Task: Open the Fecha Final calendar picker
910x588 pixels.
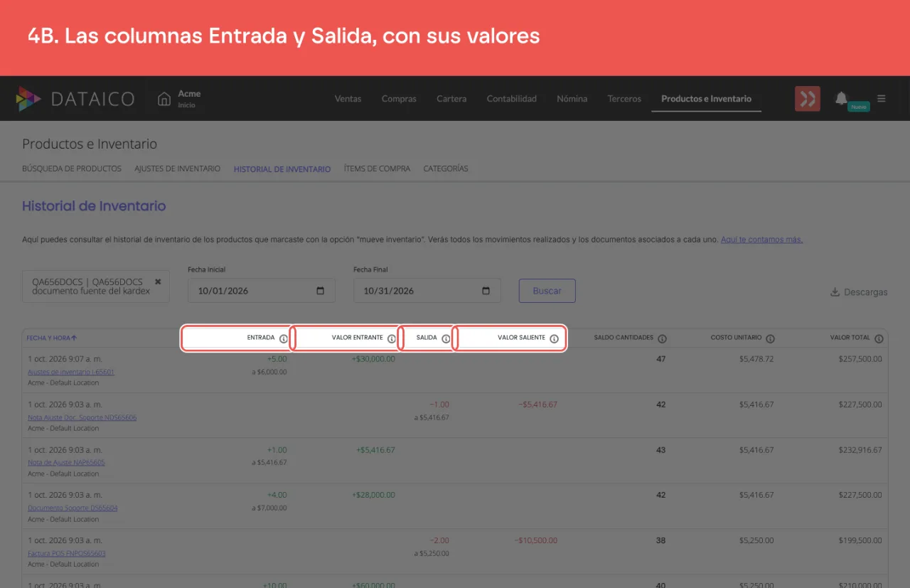Action: [486, 291]
